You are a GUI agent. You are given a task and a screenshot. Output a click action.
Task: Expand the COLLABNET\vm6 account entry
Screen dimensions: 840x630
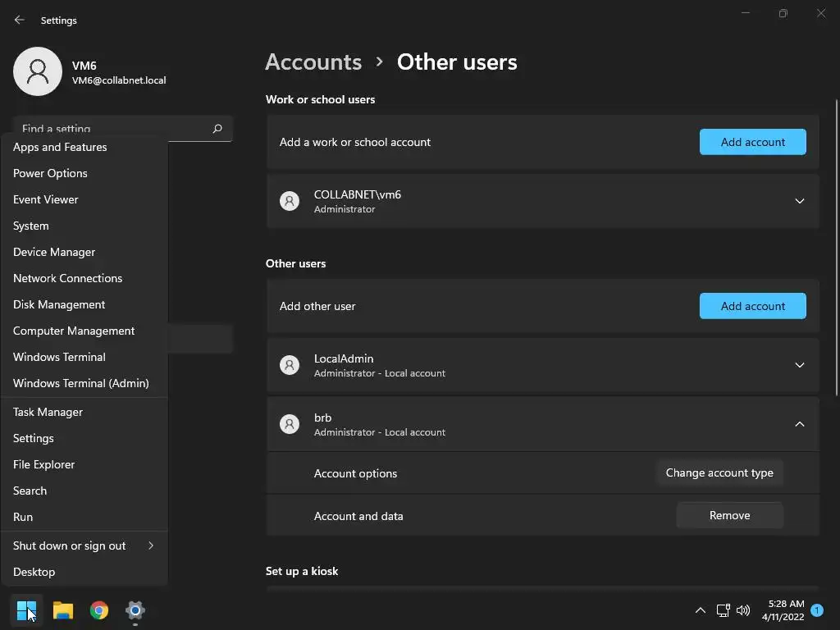(x=799, y=201)
